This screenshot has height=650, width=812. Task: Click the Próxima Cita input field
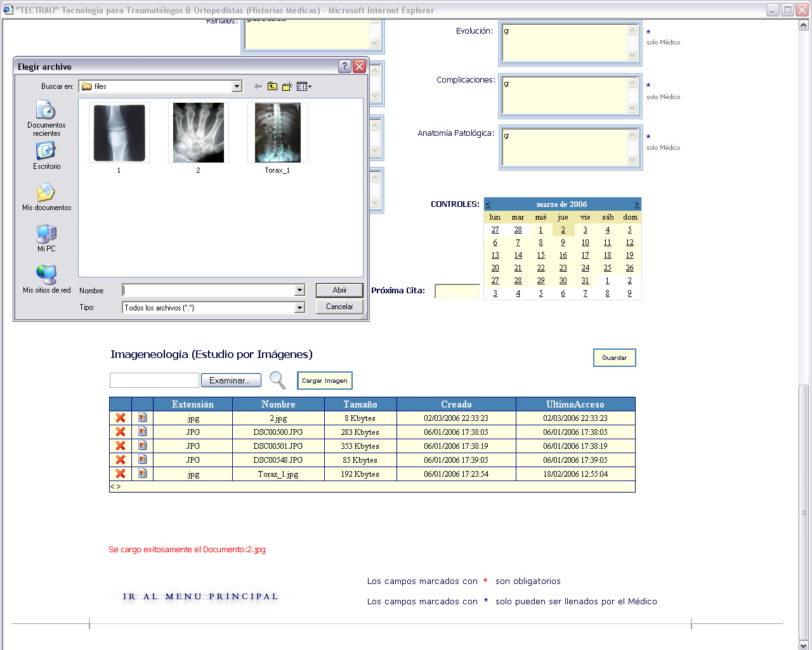(x=457, y=291)
